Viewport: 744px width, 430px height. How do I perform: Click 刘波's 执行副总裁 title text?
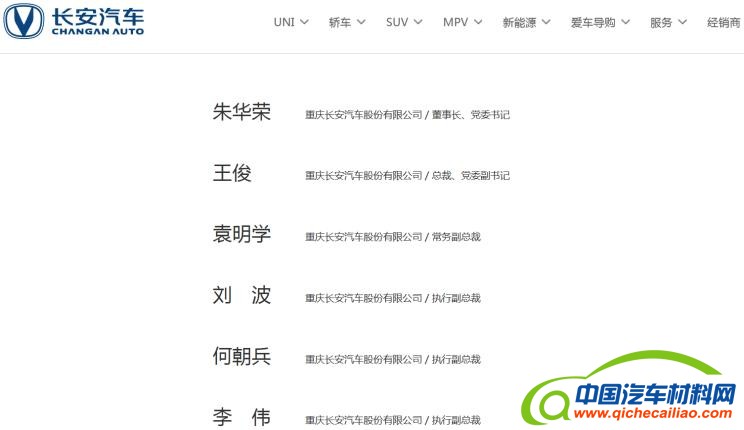tap(456, 298)
